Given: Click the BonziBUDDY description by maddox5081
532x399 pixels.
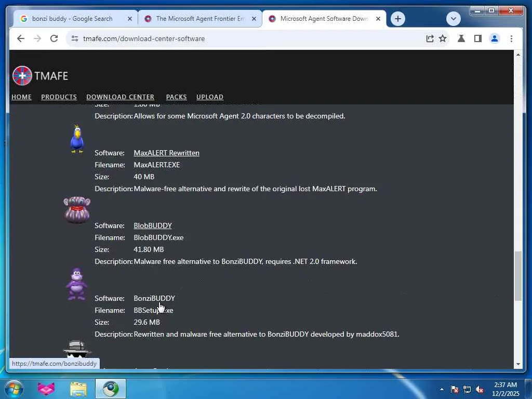Looking at the screenshot, I should click(267, 334).
